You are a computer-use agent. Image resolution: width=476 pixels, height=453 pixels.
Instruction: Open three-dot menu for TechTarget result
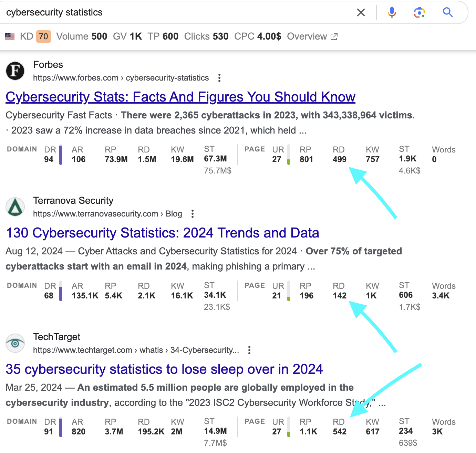coord(249,350)
